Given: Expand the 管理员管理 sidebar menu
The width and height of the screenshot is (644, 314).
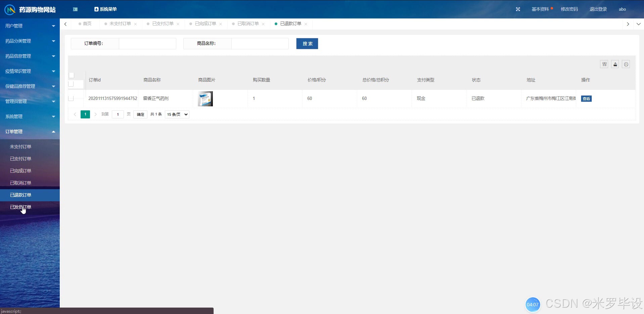Looking at the screenshot, I should coord(30,101).
